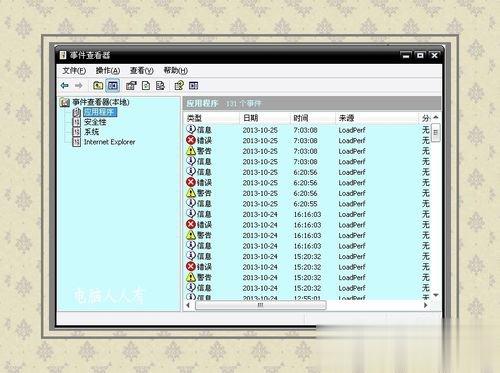The width and height of the screenshot is (500, 373).
Task: Open the 操作(A) menu
Action: pos(108,71)
